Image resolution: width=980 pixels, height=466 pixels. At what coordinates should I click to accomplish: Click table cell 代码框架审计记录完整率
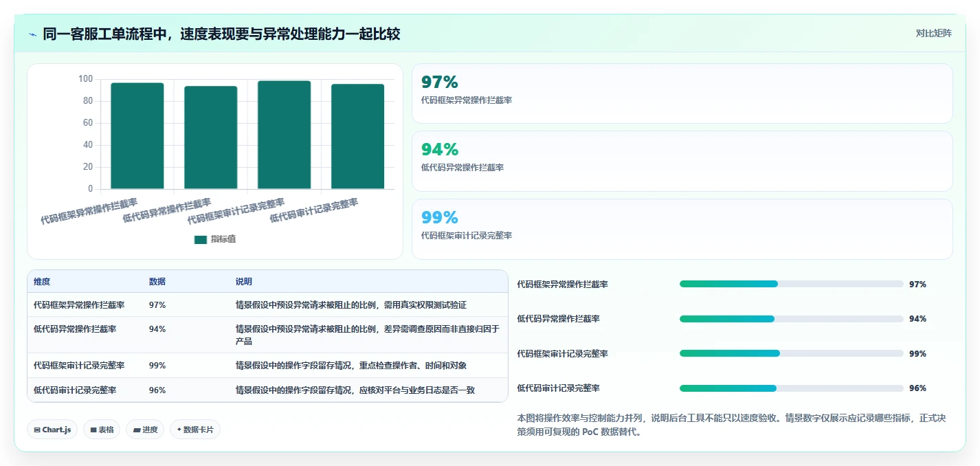tap(79, 366)
